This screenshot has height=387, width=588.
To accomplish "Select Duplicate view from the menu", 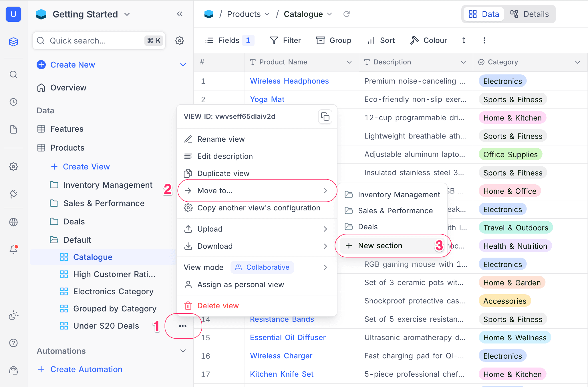I will coord(223,173).
